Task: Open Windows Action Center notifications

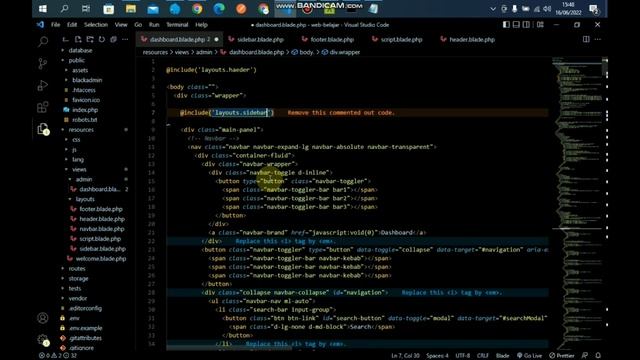Action: pos(594,9)
